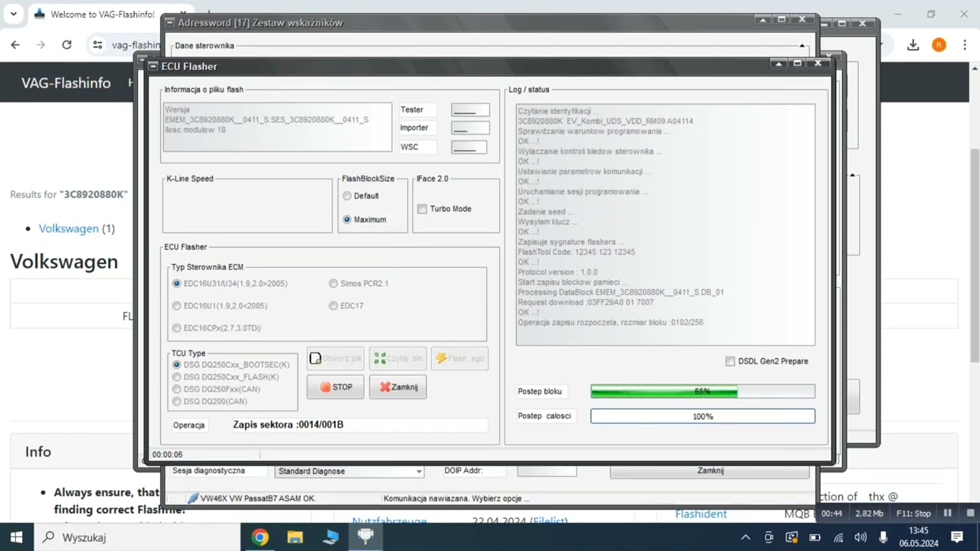Reload the VAG-Flashinfo page
Image resolution: width=980 pixels, height=551 pixels.
(67, 45)
